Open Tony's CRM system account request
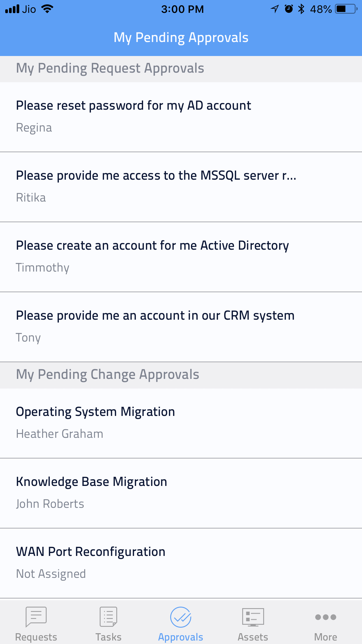The width and height of the screenshot is (362, 644). [181, 327]
